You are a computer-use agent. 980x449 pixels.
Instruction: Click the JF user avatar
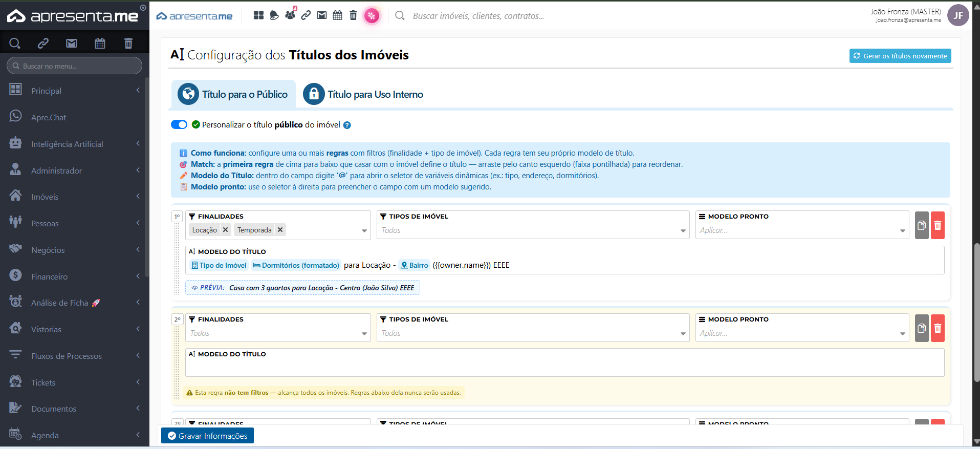click(958, 15)
